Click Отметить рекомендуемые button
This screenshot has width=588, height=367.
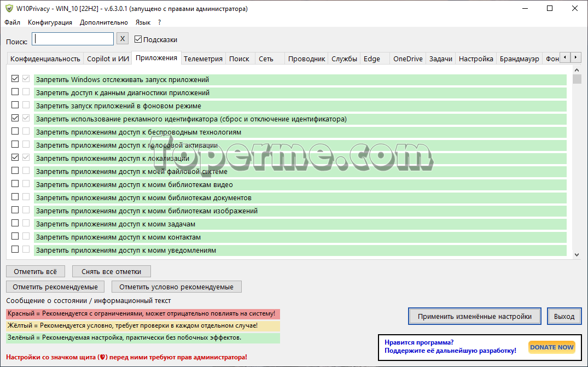pos(55,287)
